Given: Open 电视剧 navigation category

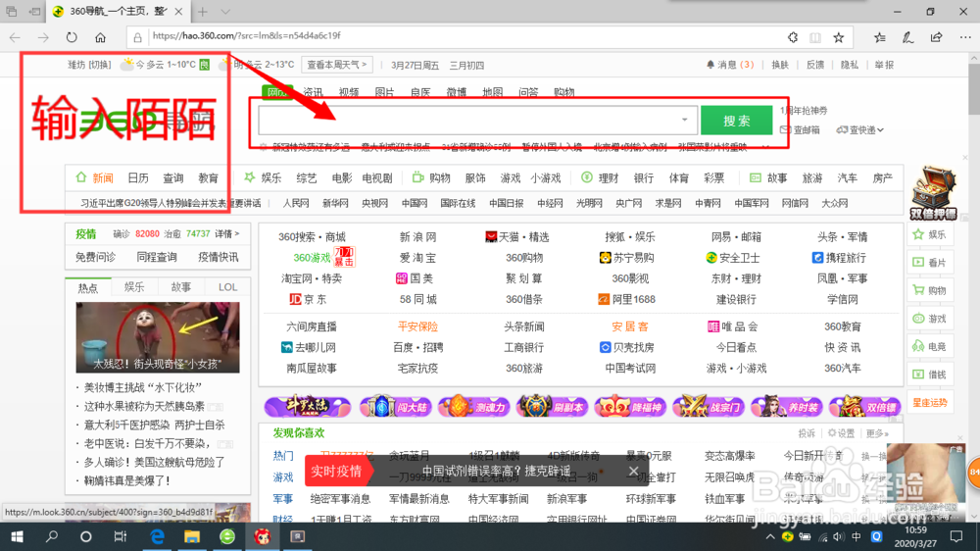Looking at the screenshot, I should tap(377, 178).
